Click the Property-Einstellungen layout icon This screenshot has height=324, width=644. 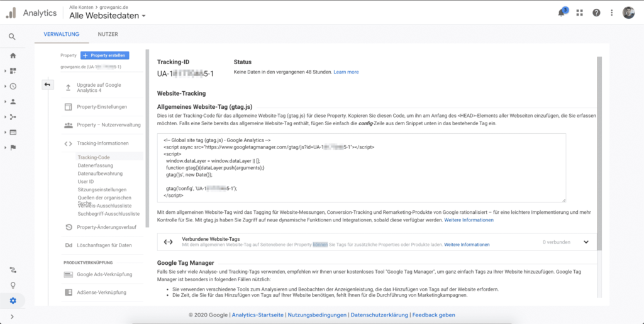point(68,107)
